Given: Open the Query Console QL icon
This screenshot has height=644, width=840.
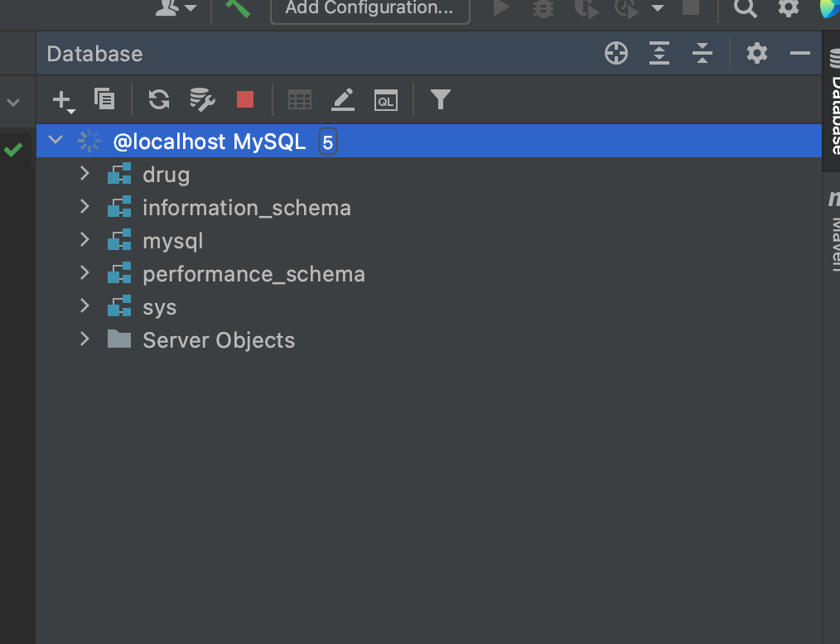Looking at the screenshot, I should click(386, 100).
